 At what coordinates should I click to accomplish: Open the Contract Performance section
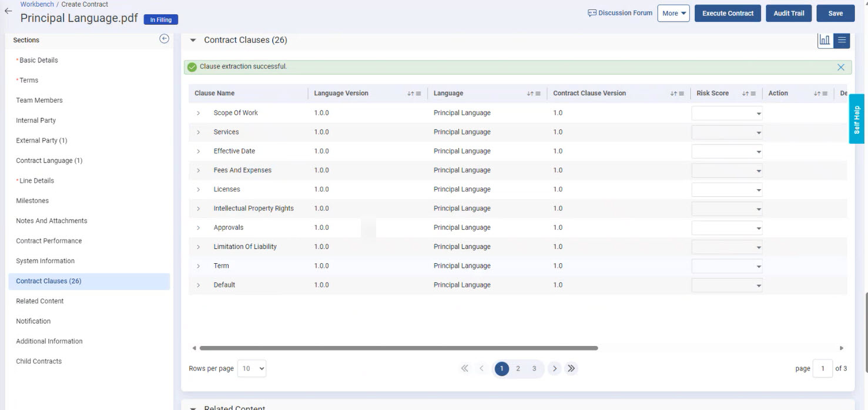tap(49, 241)
